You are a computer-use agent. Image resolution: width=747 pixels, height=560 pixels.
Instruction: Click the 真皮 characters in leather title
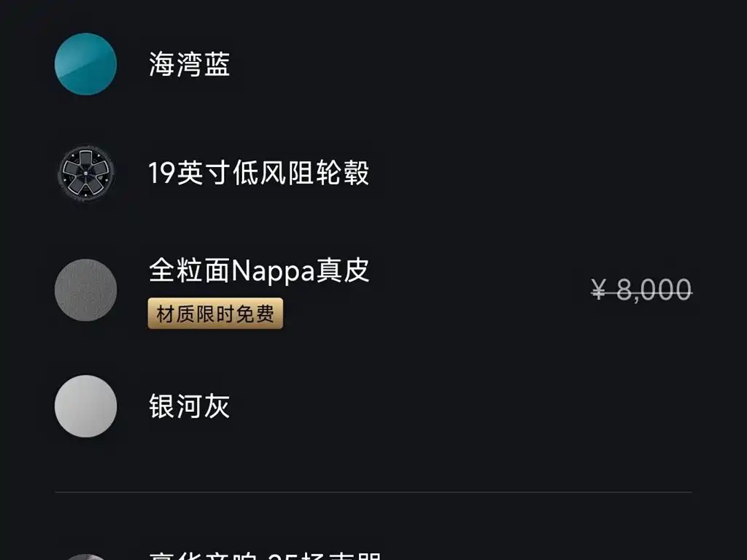coord(343,270)
